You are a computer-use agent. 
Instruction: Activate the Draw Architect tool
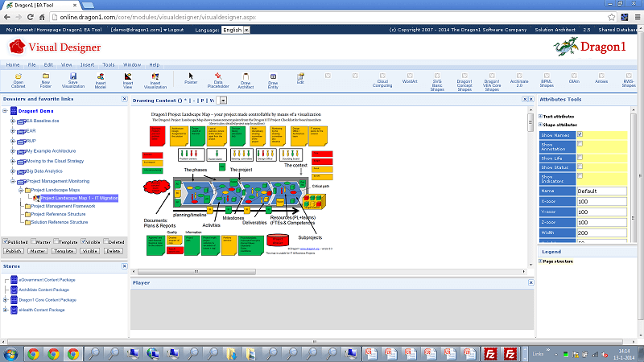pyautogui.click(x=246, y=80)
